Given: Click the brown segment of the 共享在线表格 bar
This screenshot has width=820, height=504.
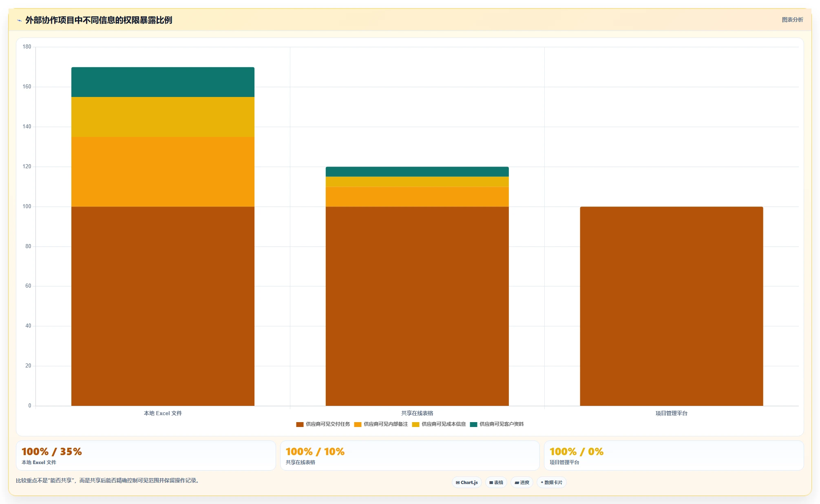Looking at the screenshot, I should 417,306.
